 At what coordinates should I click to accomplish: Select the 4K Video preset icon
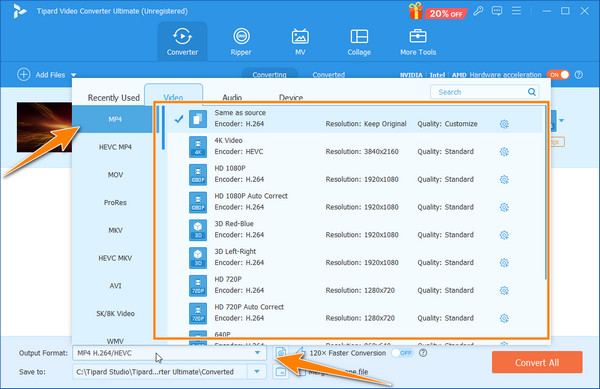click(x=198, y=147)
